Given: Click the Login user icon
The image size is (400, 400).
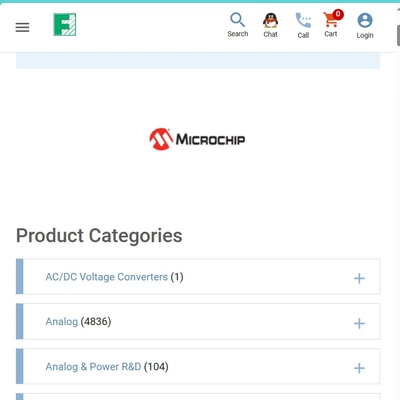Looking at the screenshot, I should point(365,20).
